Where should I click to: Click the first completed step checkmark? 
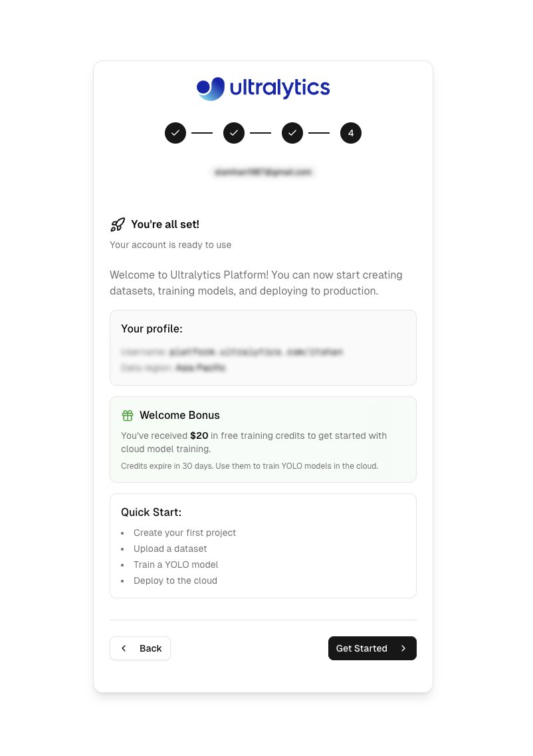tap(175, 133)
